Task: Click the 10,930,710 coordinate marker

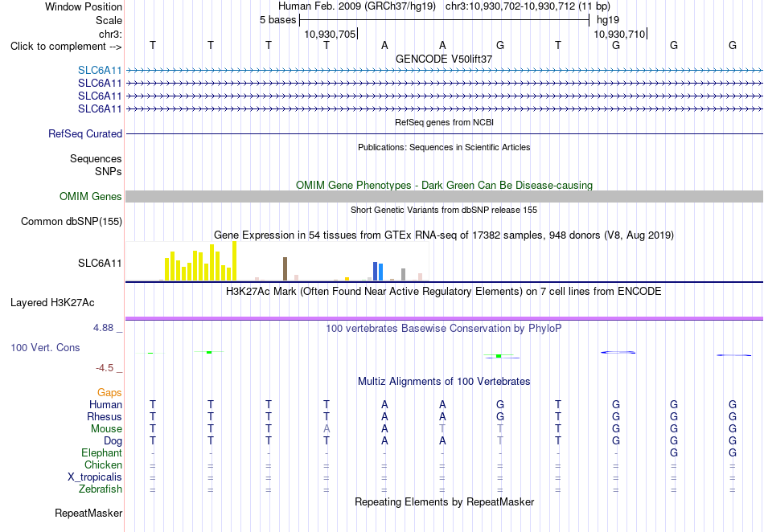Action: 619,34
